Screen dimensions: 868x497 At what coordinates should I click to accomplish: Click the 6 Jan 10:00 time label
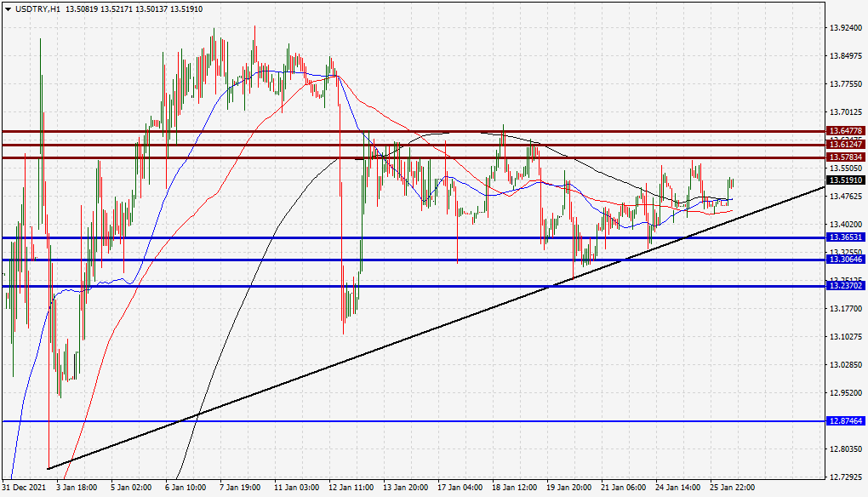click(x=186, y=488)
